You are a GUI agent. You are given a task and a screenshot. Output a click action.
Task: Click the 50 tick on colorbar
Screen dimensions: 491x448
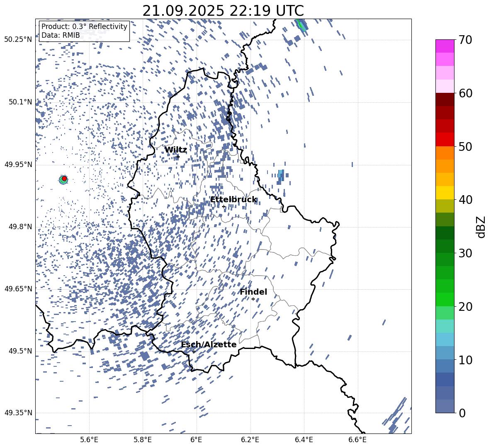(465, 146)
